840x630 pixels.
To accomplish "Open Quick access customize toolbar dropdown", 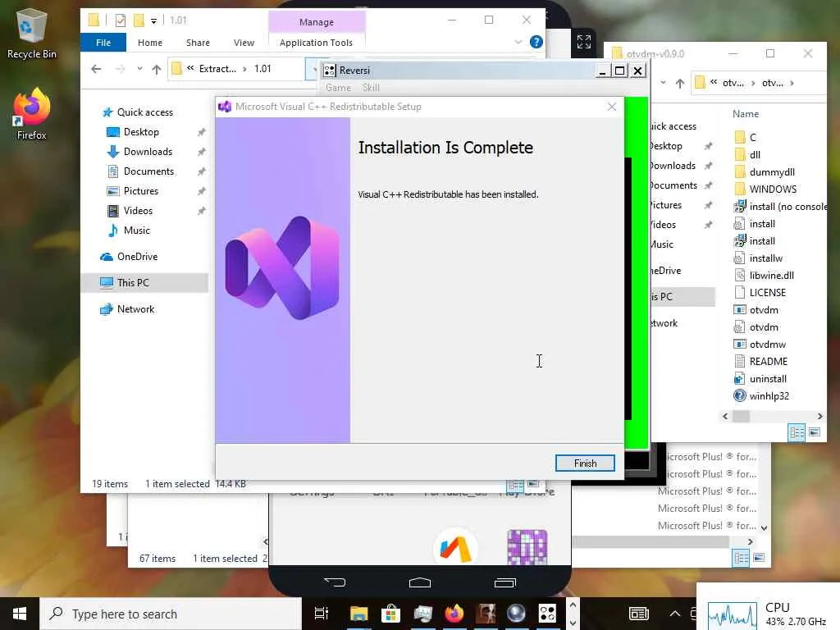I will pos(153,21).
